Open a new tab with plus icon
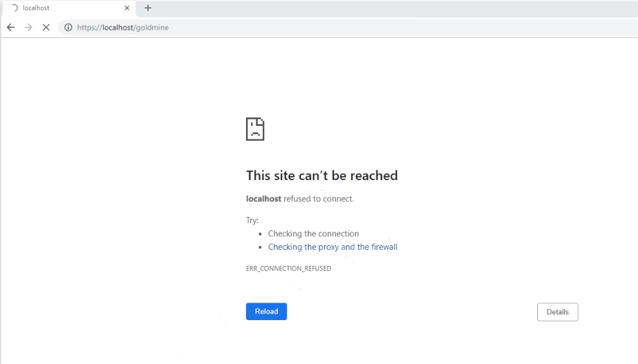 pos(148,8)
